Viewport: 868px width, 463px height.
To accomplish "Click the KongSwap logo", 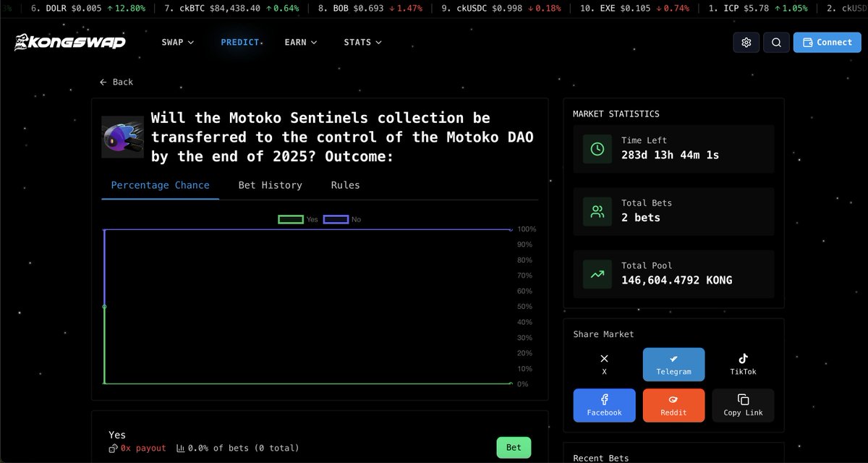I will 70,42.
